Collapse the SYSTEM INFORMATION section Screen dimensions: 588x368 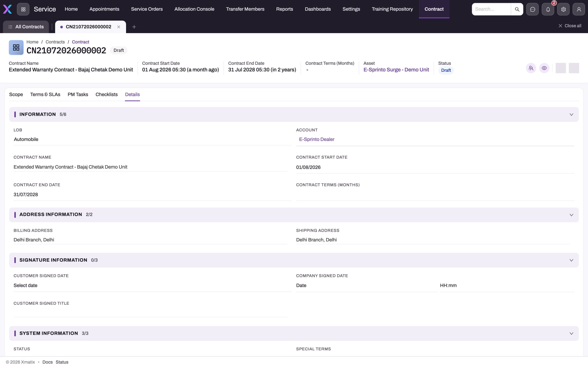click(571, 333)
